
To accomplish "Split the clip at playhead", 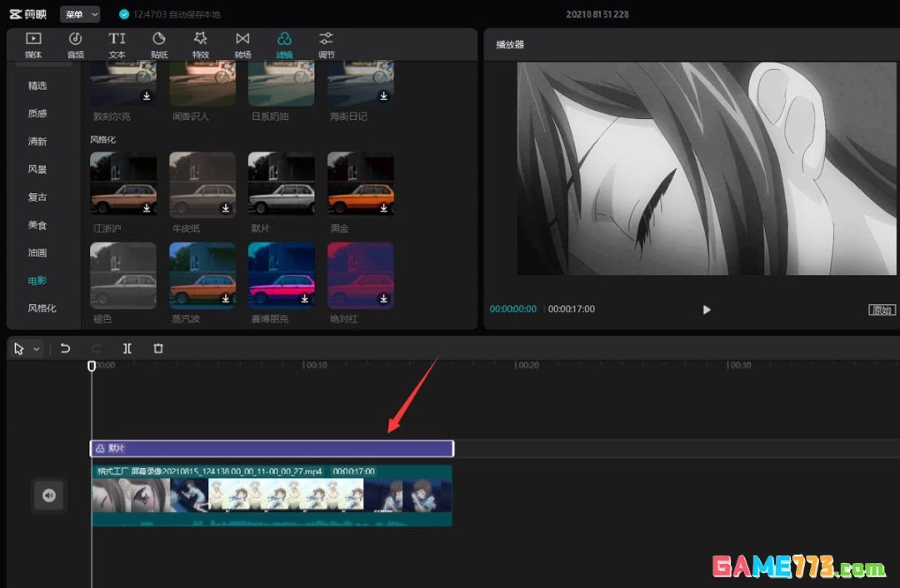I will pos(127,348).
